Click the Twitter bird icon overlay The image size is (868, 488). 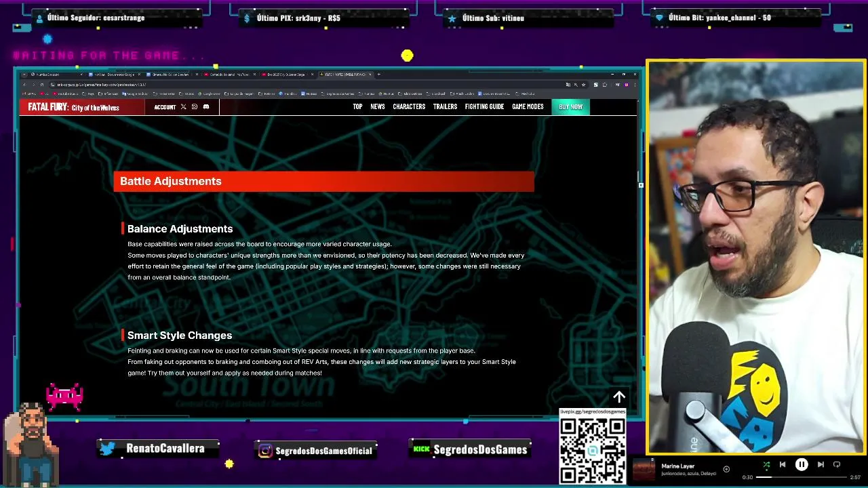tap(108, 449)
